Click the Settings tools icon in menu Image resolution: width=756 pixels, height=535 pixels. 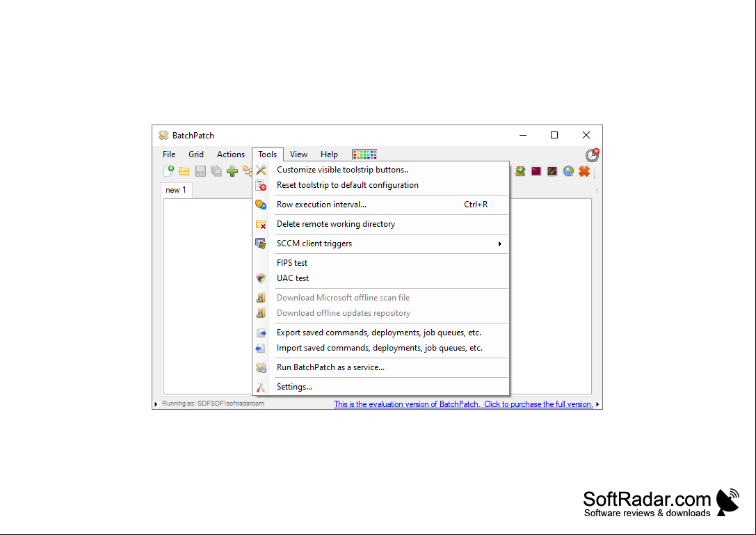point(261,387)
